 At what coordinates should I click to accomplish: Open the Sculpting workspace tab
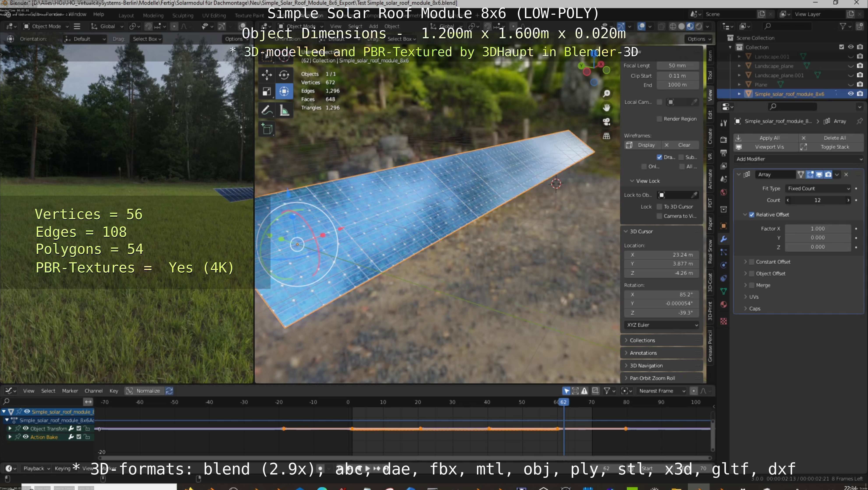[x=183, y=16]
